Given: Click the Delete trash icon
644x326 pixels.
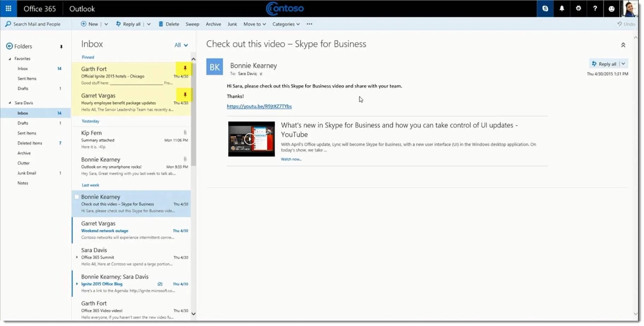Looking at the screenshot, I should (x=161, y=24).
